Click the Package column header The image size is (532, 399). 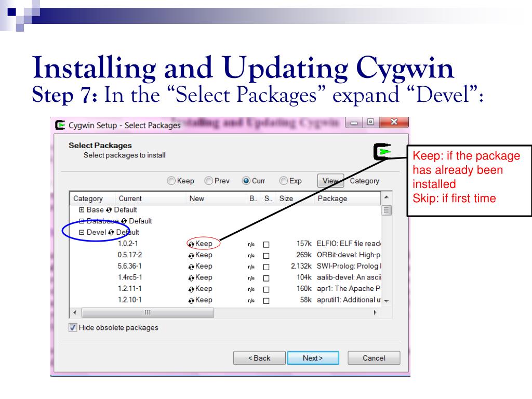coord(347,198)
